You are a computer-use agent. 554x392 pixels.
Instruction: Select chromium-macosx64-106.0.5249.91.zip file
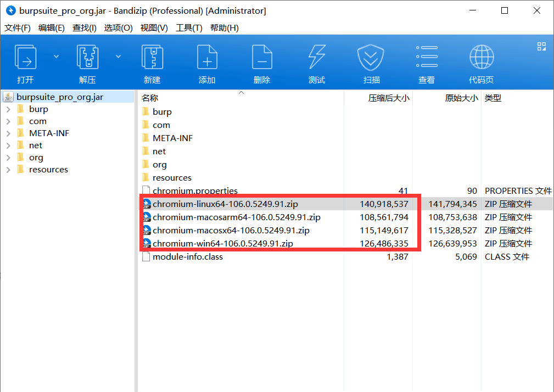[x=345, y=230]
